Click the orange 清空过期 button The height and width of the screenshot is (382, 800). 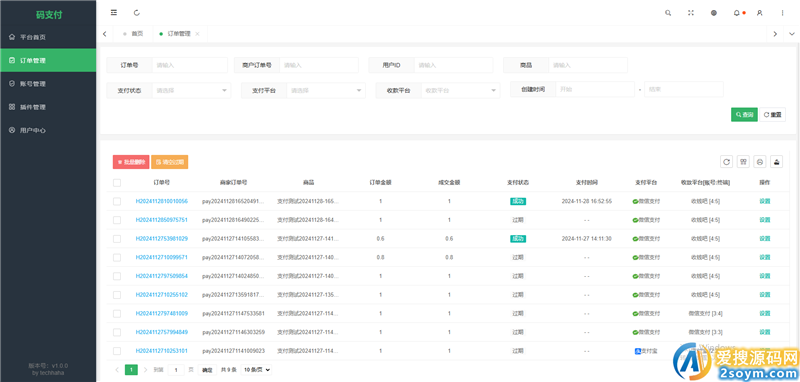pyautogui.click(x=170, y=162)
